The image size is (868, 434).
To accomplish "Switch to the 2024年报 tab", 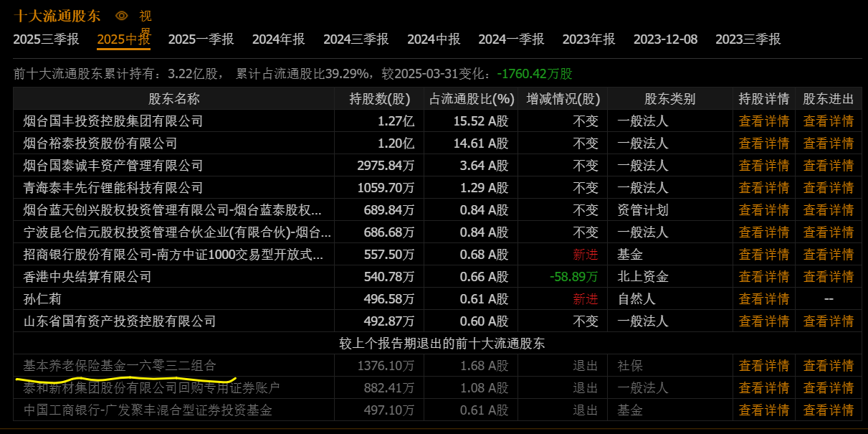I will pyautogui.click(x=278, y=39).
